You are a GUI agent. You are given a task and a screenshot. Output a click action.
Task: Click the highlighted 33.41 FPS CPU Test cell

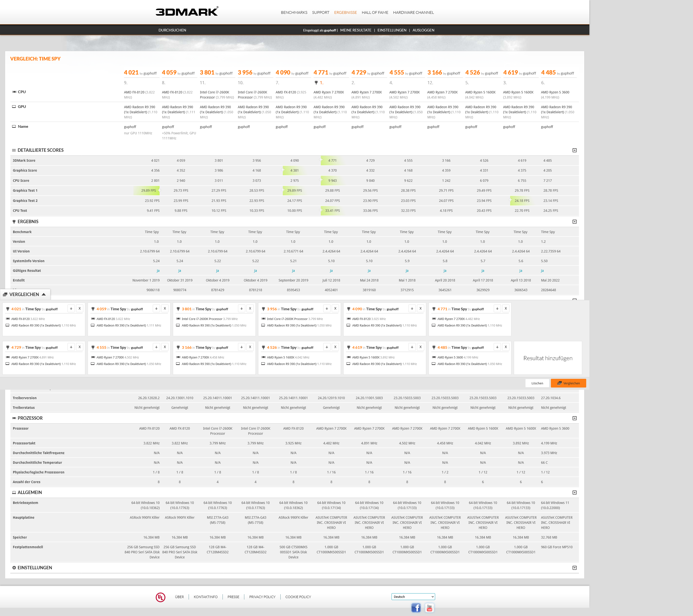pos(332,211)
